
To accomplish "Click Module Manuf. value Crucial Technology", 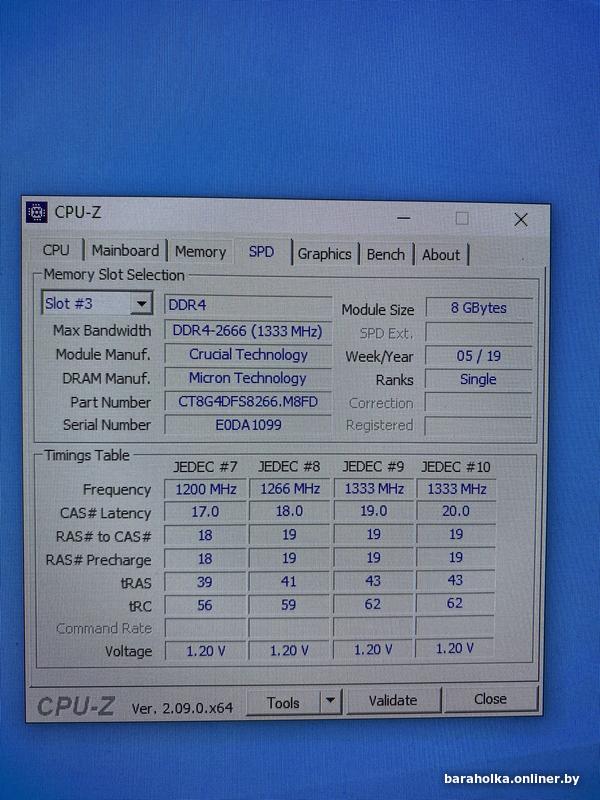I will 248,354.
